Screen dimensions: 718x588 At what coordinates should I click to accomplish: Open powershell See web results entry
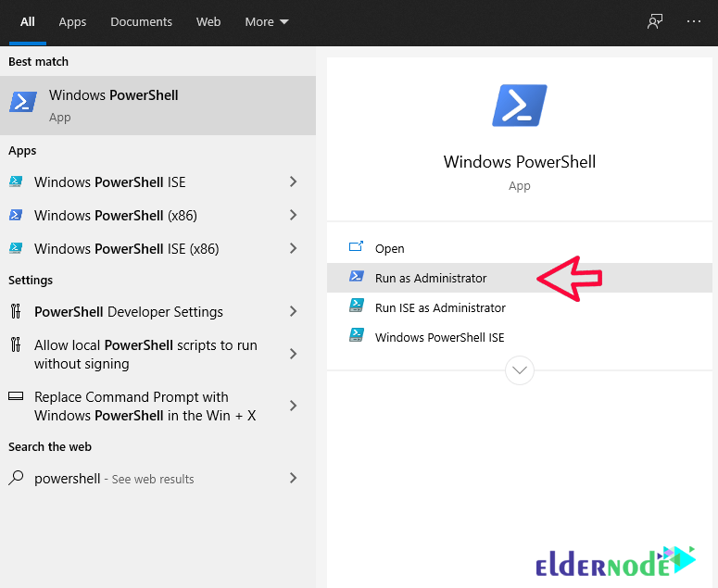[158, 479]
